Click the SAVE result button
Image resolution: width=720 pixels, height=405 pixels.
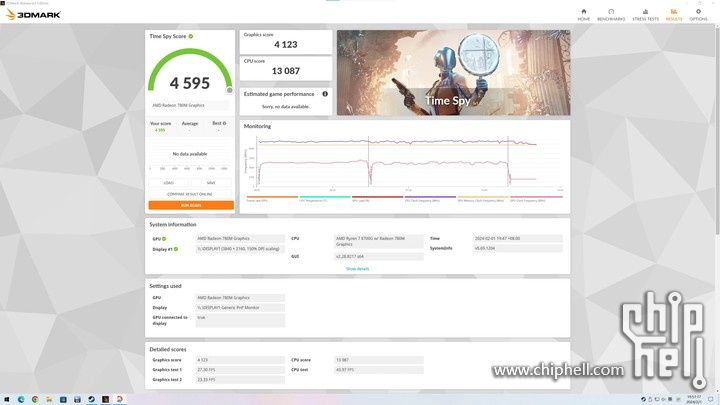click(211, 183)
